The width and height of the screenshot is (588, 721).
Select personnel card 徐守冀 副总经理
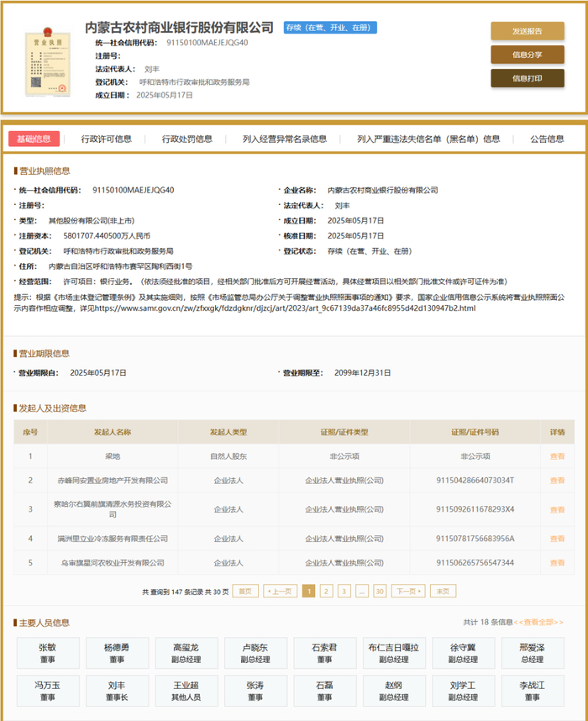464,653
